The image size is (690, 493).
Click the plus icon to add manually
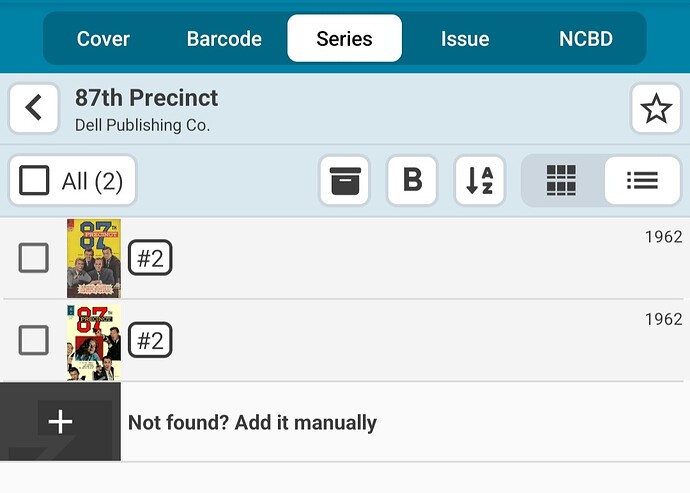(60, 422)
